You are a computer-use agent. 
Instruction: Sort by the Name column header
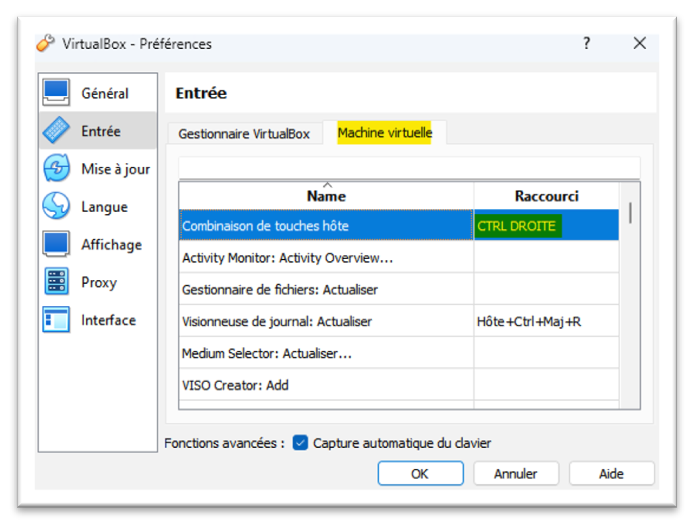(326, 196)
